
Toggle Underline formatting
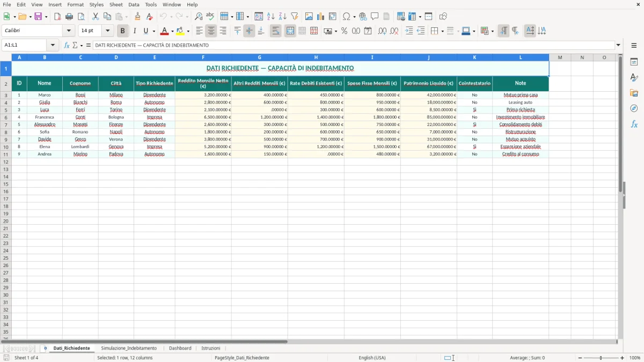145,31
